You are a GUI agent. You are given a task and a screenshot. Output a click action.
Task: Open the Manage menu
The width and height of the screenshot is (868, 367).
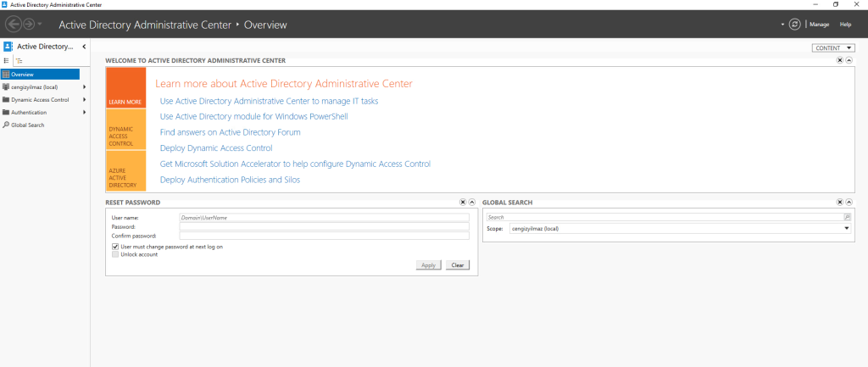[819, 25]
